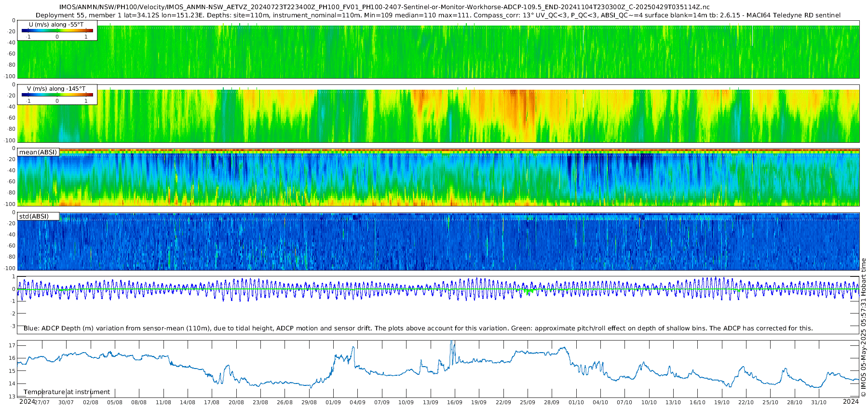
Task: Click the 14/08 date tick label
Action: 188,402
